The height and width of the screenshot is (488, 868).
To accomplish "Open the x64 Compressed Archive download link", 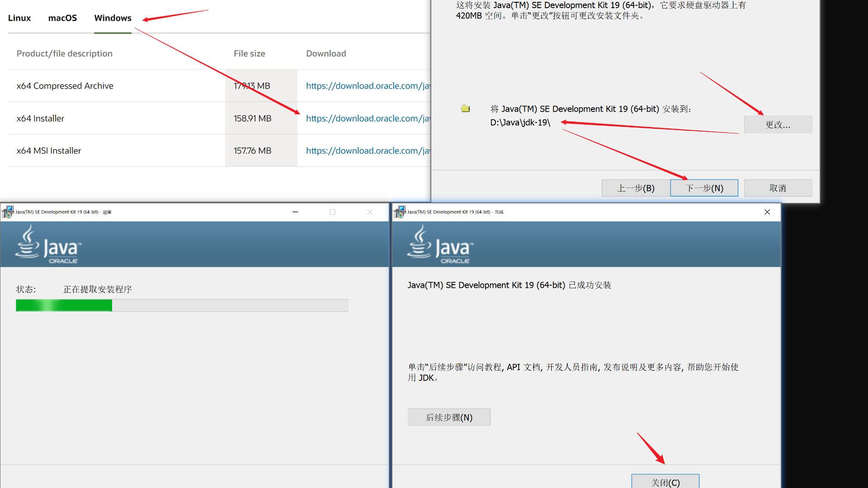I will point(368,86).
